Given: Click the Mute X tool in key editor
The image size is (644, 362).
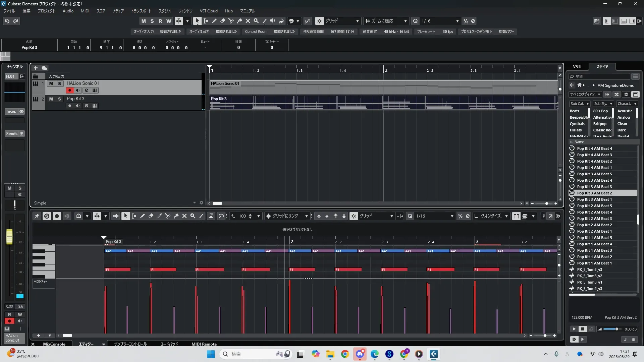Looking at the screenshot, I should click(x=184, y=216).
